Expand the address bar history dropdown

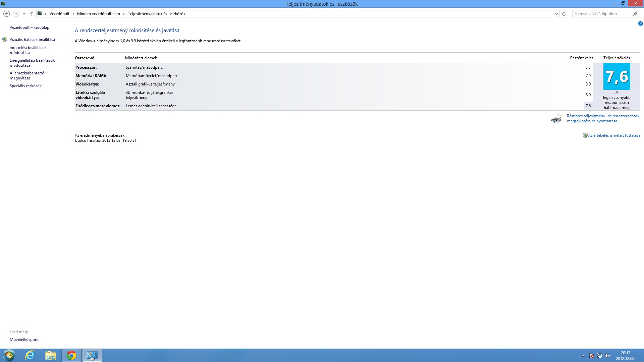[x=556, y=14]
